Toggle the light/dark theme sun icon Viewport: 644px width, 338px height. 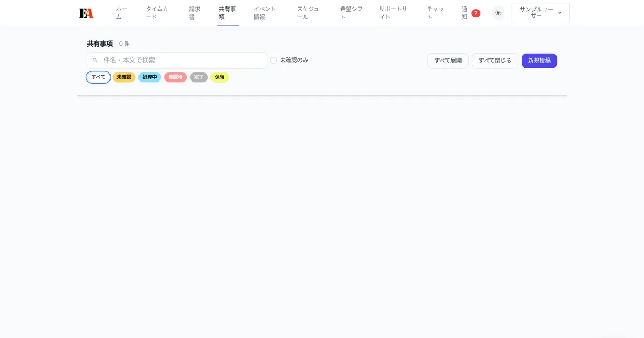pos(498,13)
